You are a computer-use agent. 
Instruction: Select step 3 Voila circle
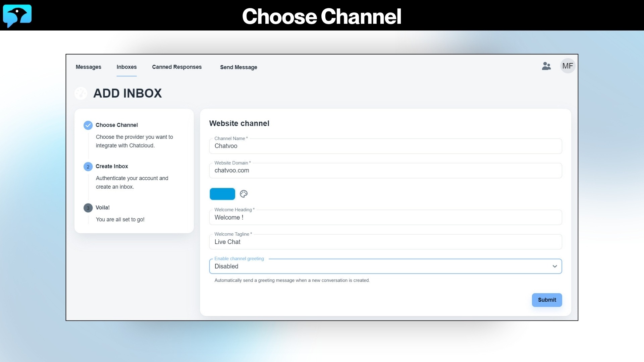88,208
